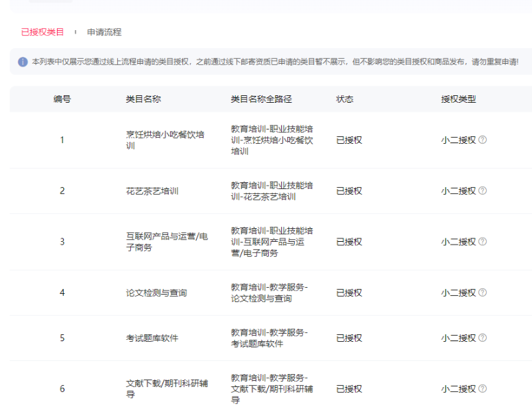Screen dimensions: 532x409
Task: Click help icon beside row 1 小二授权
Action: (483, 140)
